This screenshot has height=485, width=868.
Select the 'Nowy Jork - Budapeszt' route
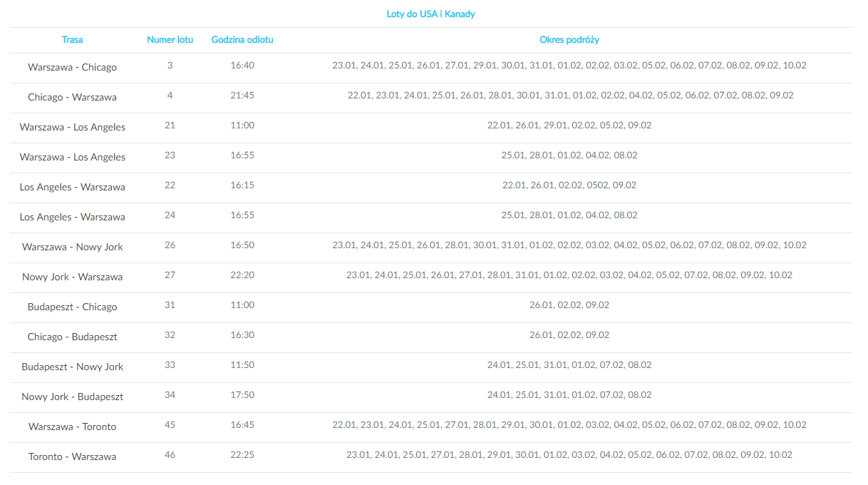[72, 397]
